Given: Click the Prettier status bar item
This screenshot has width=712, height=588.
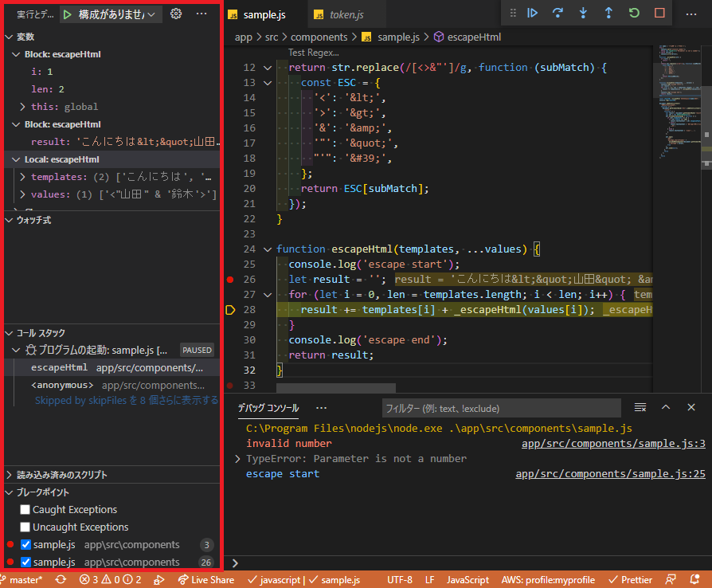Looking at the screenshot, I should 630,580.
